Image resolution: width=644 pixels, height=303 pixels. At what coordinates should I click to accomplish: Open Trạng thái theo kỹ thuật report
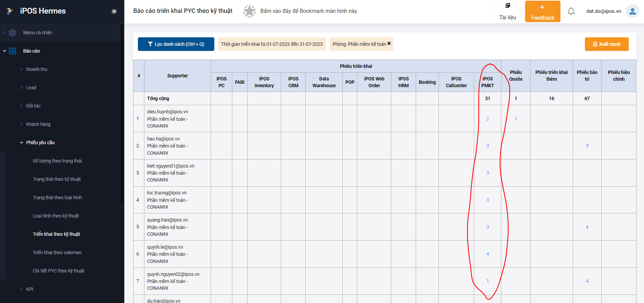[x=57, y=179]
